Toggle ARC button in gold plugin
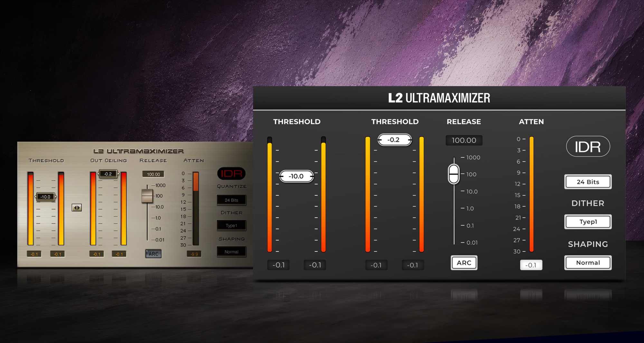The width and height of the screenshot is (644, 343). [153, 254]
